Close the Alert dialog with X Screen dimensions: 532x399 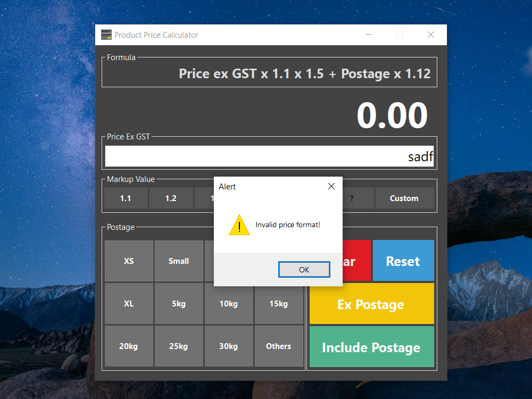[x=331, y=186]
